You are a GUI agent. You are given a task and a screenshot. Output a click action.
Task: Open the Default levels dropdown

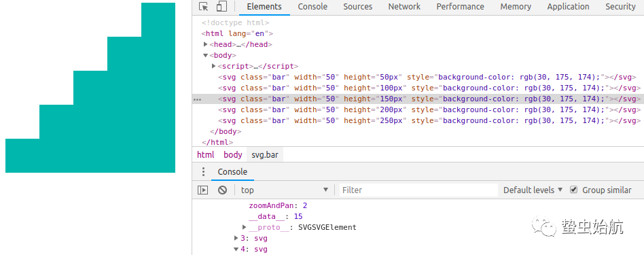533,190
